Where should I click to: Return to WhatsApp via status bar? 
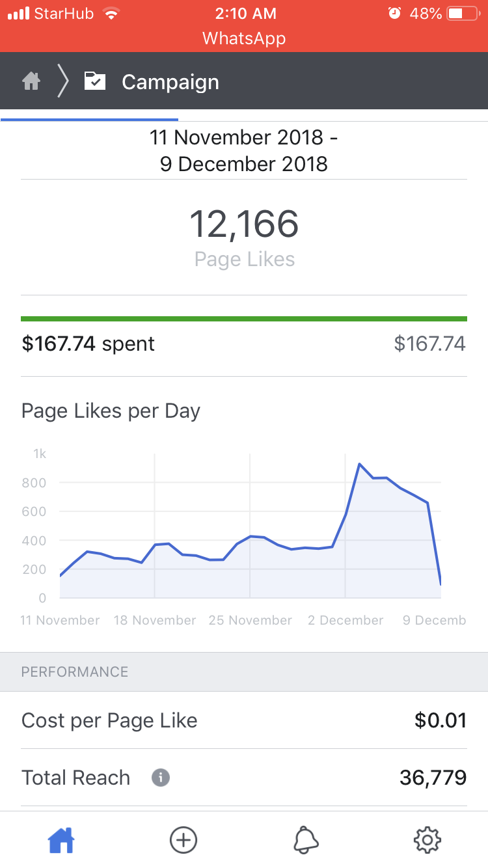click(x=244, y=38)
